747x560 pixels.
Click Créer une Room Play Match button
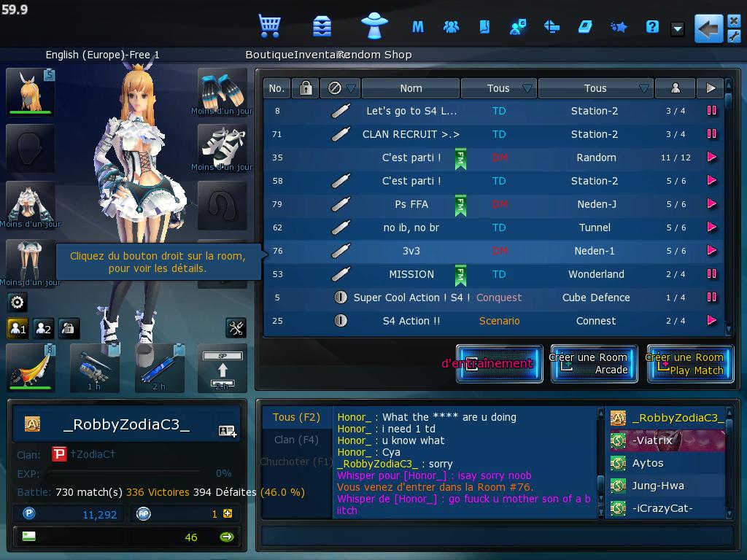click(x=690, y=364)
